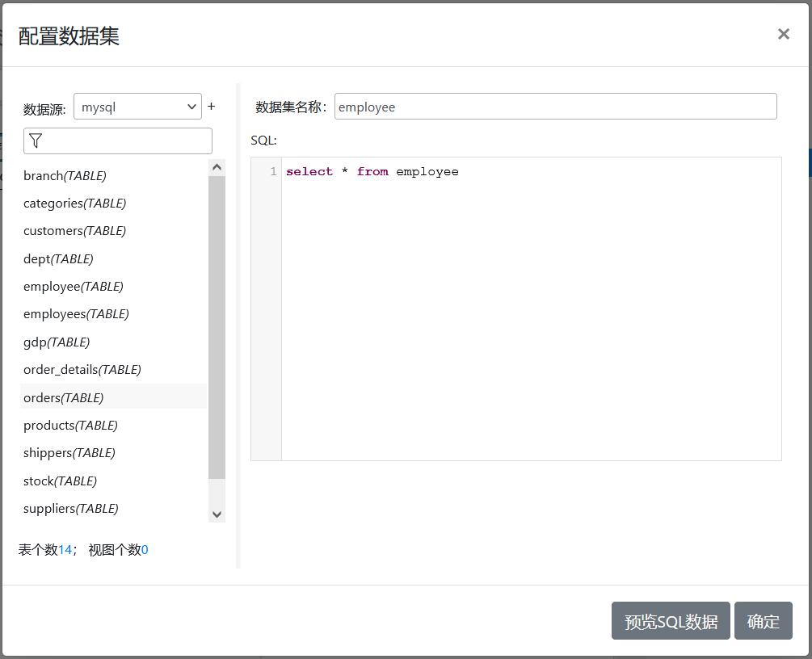Focus the 数据集名称 input field
The width and height of the screenshot is (812, 659).
555,107
